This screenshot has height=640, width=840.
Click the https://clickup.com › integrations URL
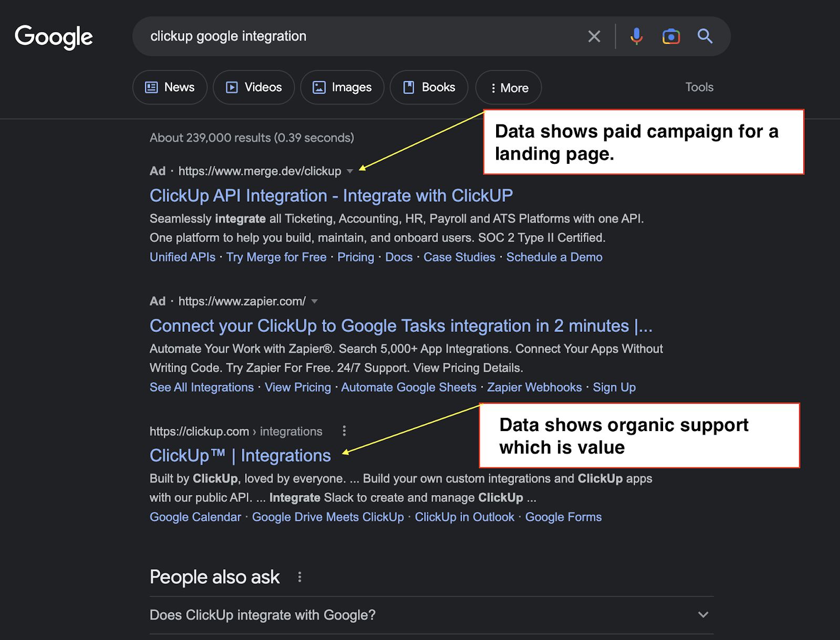[236, 432]
